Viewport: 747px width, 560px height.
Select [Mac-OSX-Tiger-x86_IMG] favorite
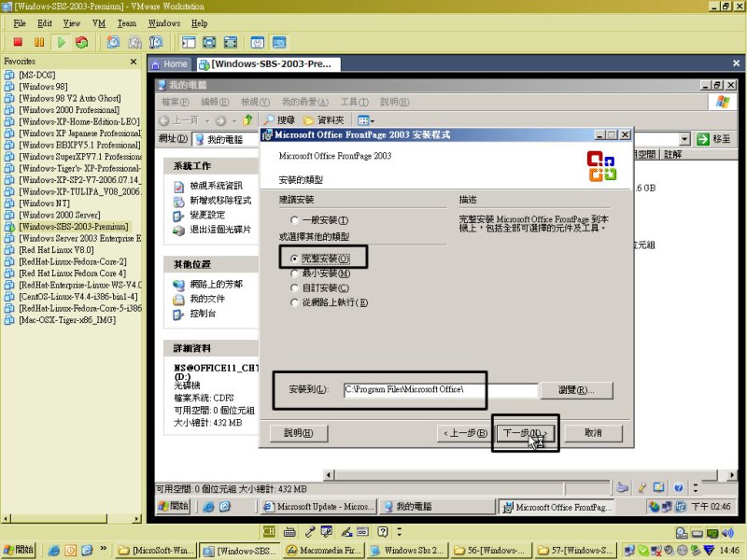coord(67,320)
